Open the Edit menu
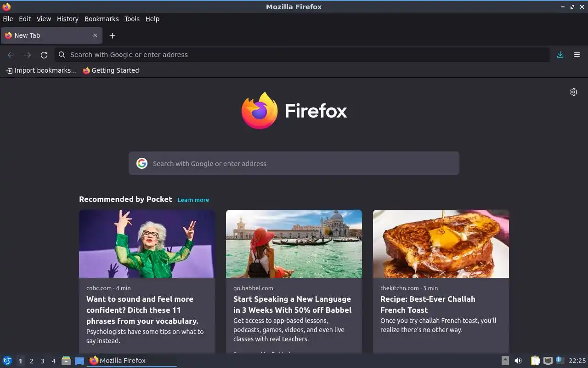This screenshot has width=588, height=368. tap(25, 19)
